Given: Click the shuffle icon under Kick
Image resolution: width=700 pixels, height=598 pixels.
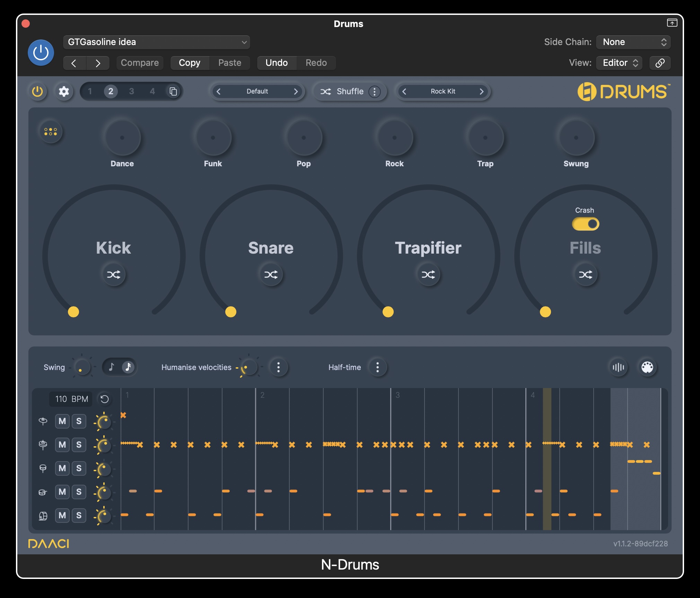Looking at the screenshot, I should tap(113, 274).
